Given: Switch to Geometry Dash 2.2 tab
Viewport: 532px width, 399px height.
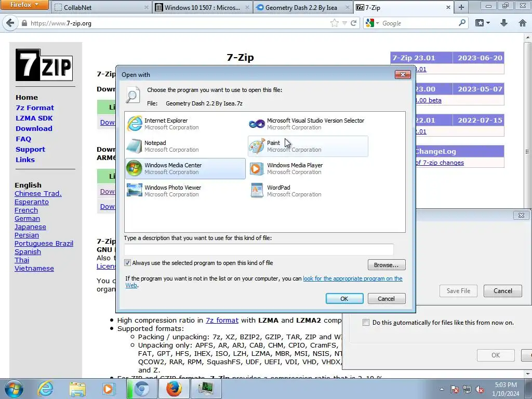Looking at the screenshot, I should pos(303,7).
